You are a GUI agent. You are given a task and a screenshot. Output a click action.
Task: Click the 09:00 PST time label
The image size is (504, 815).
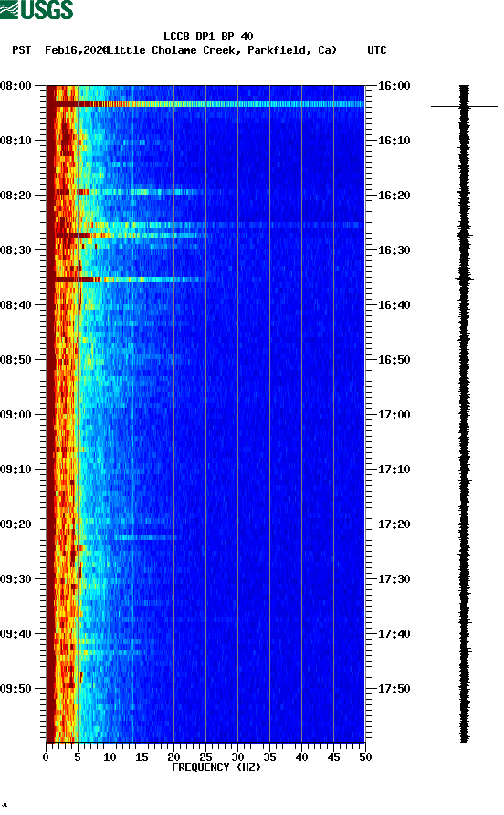[x=16, y=415]
